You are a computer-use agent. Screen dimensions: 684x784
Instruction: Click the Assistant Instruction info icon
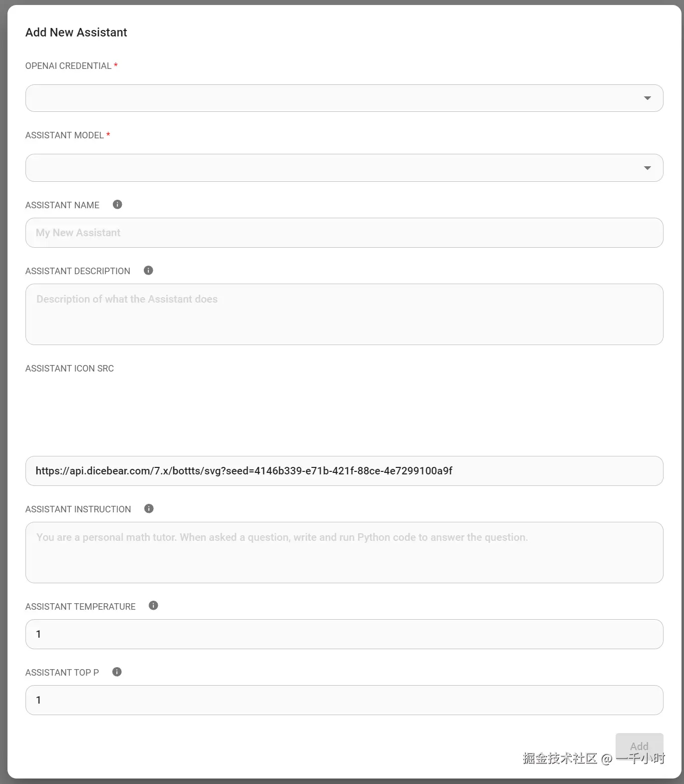point(149,508)
